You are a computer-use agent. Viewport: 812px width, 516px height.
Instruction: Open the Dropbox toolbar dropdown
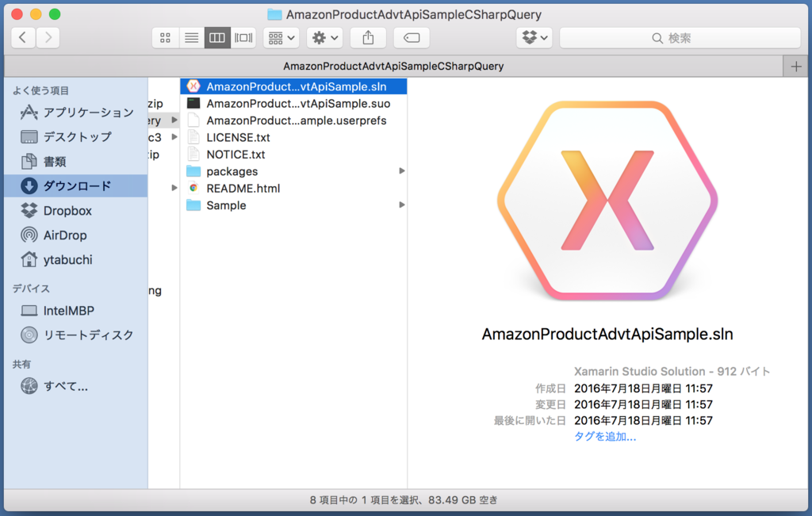pyautogui.click(x=534, y=38)
